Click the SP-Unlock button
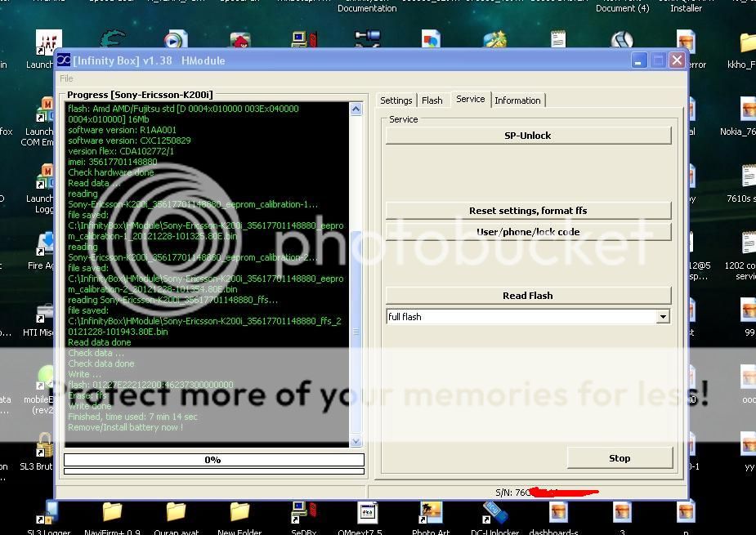 coord(528,136)
